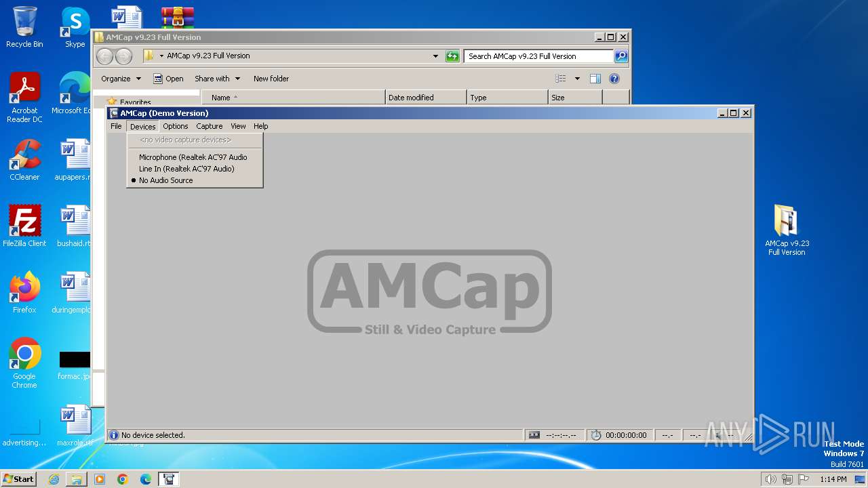The width and height of the screenshot is (868, 488).
Task: Select the Firefox desktop icon
Action: (24, 293)
